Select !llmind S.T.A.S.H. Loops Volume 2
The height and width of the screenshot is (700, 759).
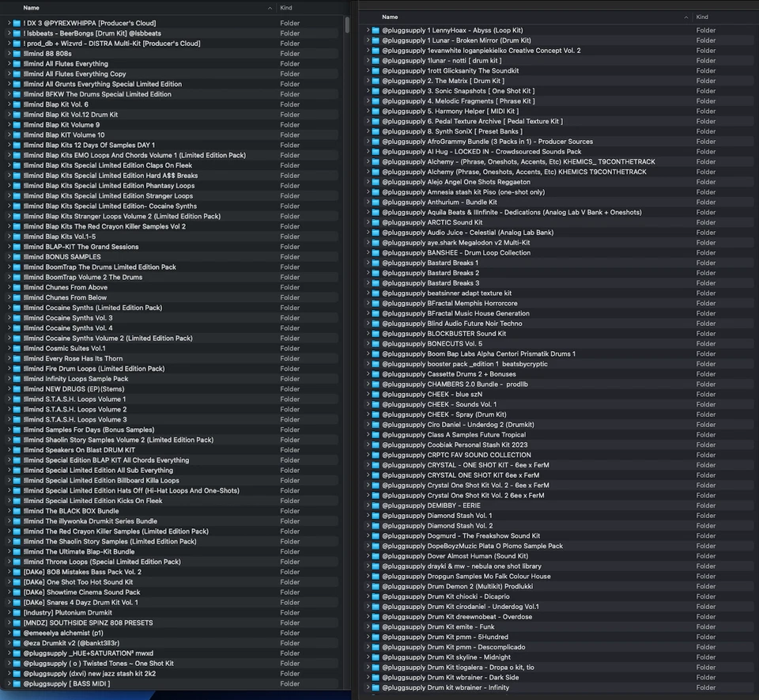point(172,410)
